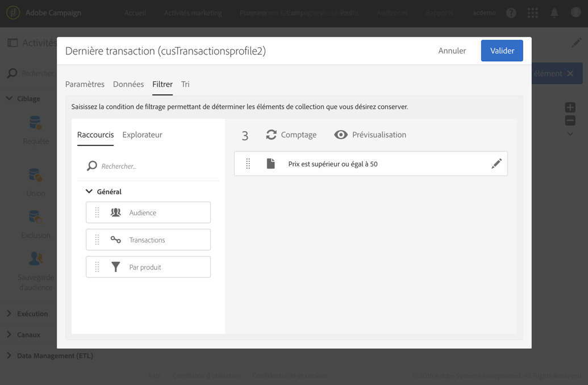Toggle Prévisualisation eye icon
Image resolution: width=588 pixels, height=385 pixels.
341,135
